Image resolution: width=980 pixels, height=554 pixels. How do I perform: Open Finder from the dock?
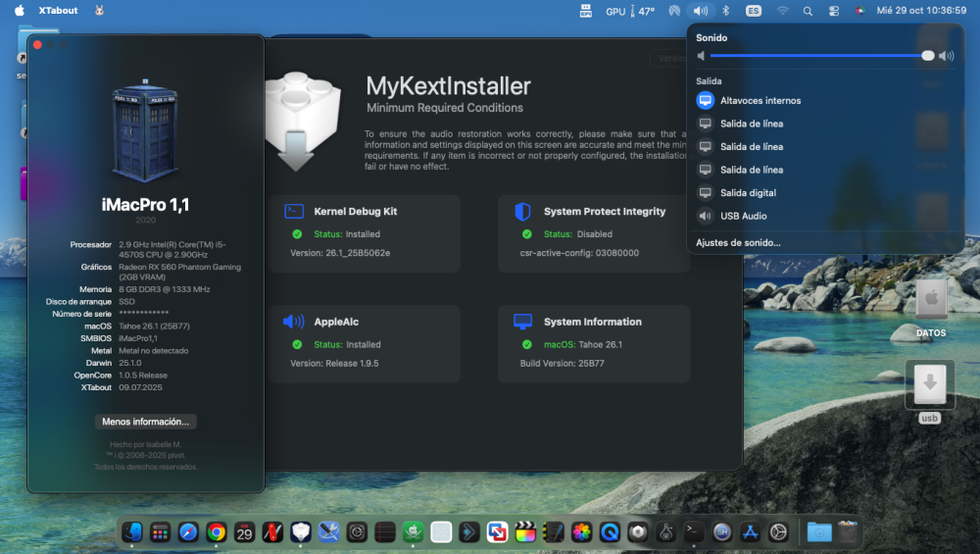click(x=132, y=532)
